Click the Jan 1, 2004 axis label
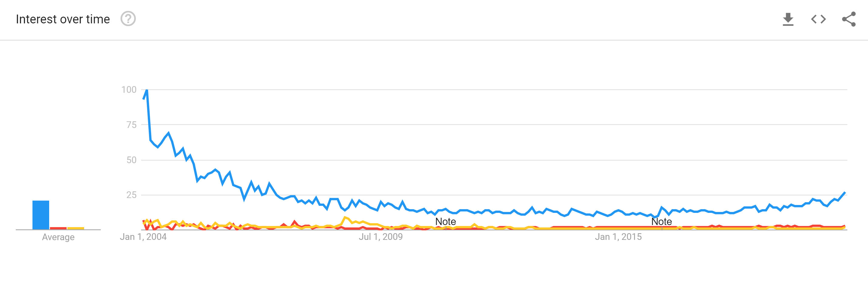 coord(143,237)
